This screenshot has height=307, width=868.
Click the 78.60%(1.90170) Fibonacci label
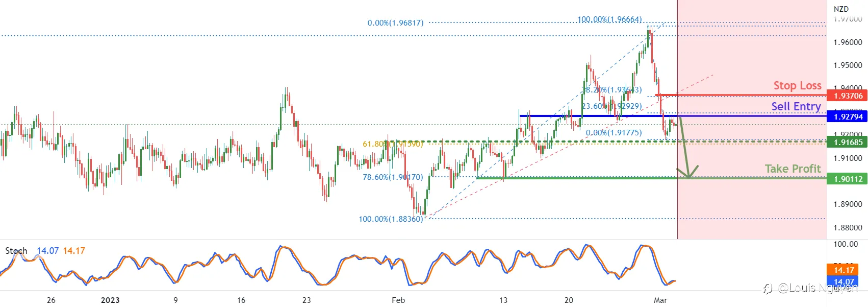(x=393, y=177)
